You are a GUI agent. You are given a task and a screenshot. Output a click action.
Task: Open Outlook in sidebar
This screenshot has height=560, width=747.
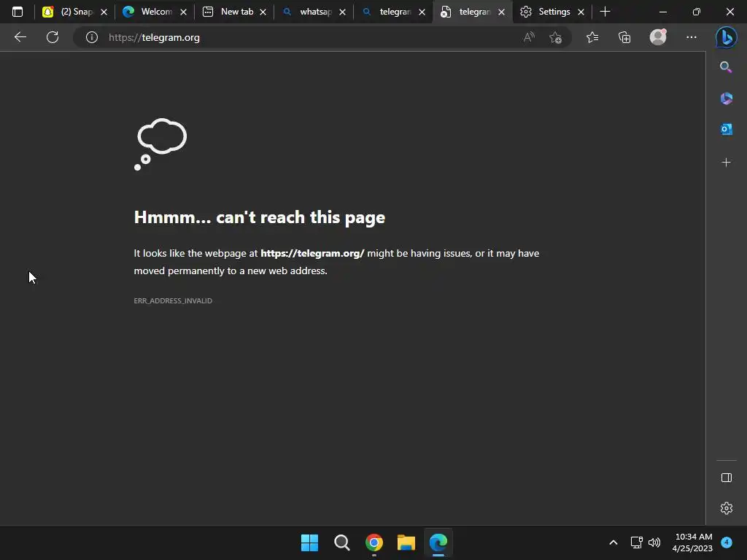pyautogui.click(x=726, y=129)
